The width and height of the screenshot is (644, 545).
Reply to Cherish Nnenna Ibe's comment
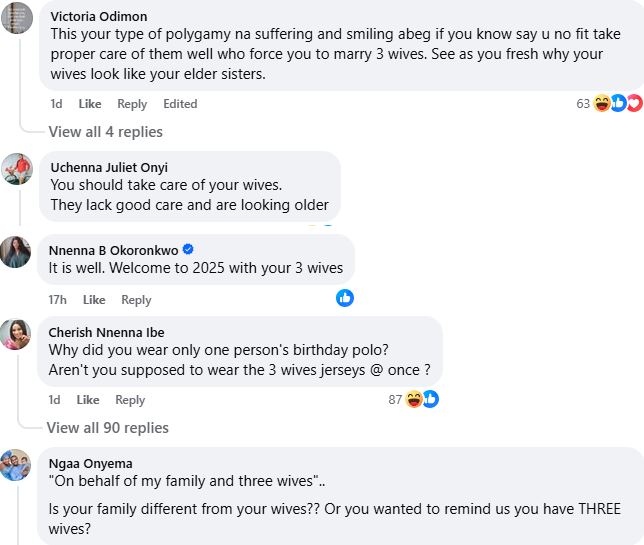click(130, 400)
